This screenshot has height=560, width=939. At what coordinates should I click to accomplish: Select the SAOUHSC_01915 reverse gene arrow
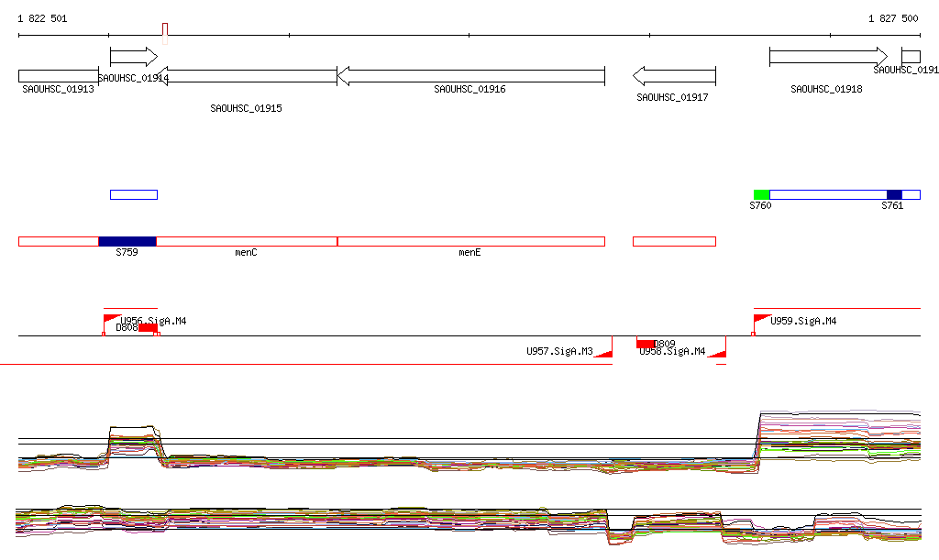(x=246, y=76)
